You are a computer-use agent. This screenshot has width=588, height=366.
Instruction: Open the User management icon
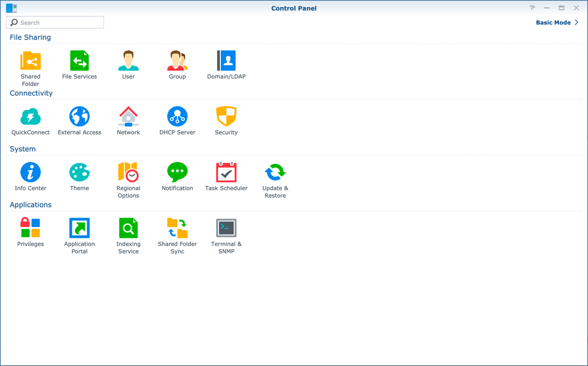pyautogui.click(x=128, y=61)
